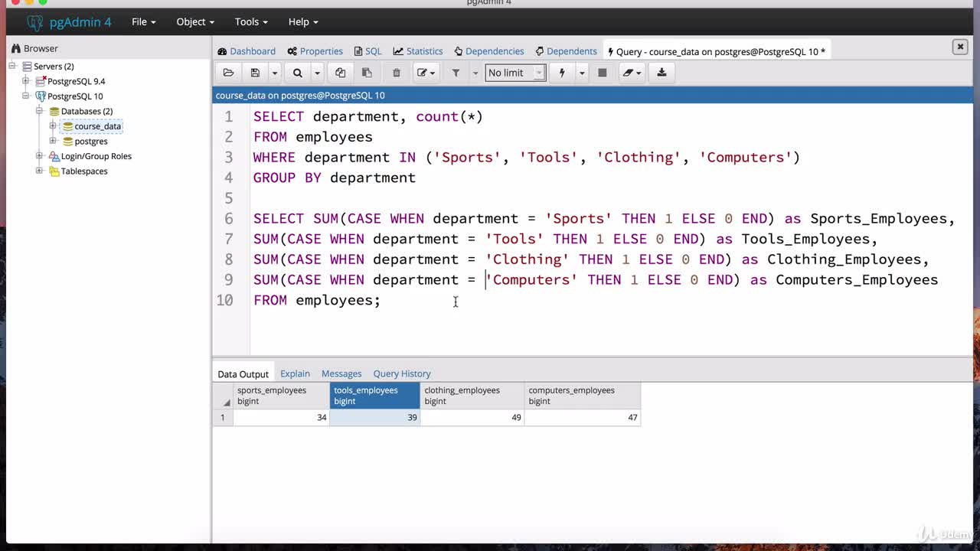Image resolution: width=980 pixels, height=551 pixels.
Task: Paste with the clipboard icon in the toolbar
Action: pos(367,73)
